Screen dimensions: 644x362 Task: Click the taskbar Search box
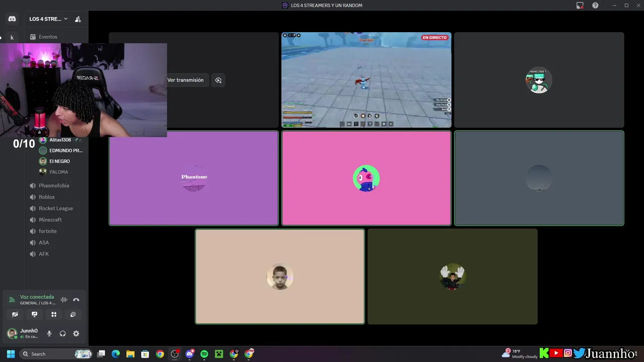pos(56,354)
